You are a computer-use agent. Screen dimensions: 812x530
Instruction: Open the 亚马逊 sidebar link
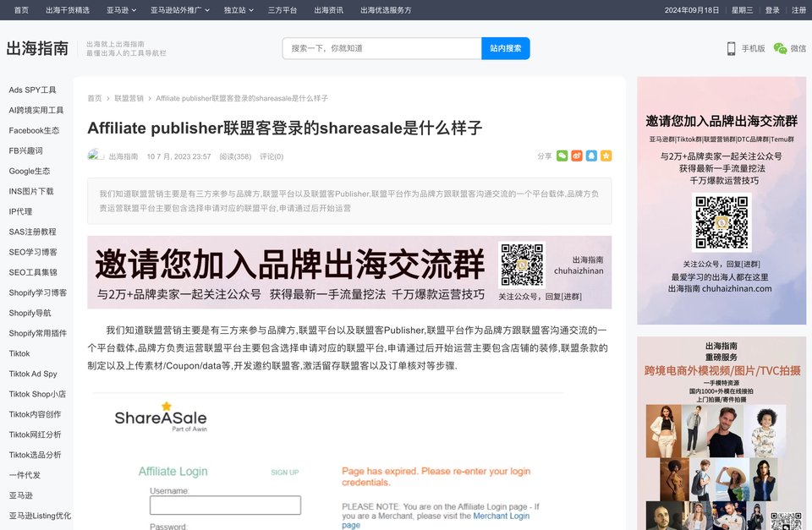click(x=20, y=495)
